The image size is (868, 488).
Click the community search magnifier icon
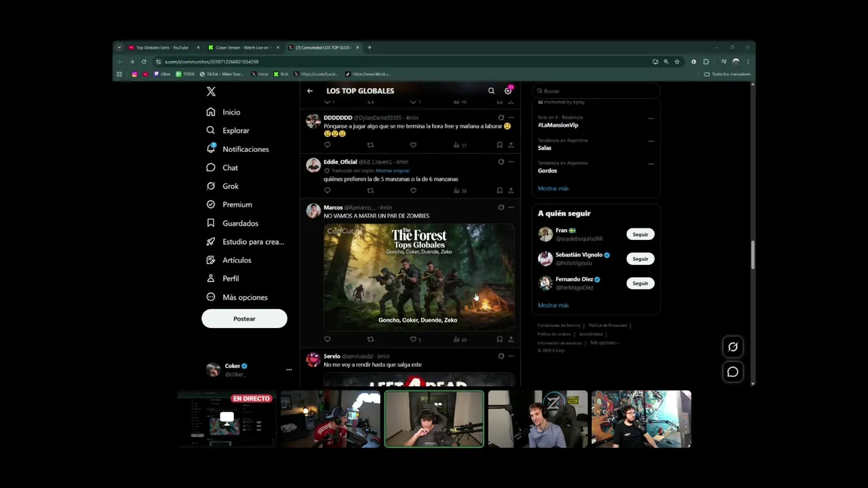(x=491, y=91)
